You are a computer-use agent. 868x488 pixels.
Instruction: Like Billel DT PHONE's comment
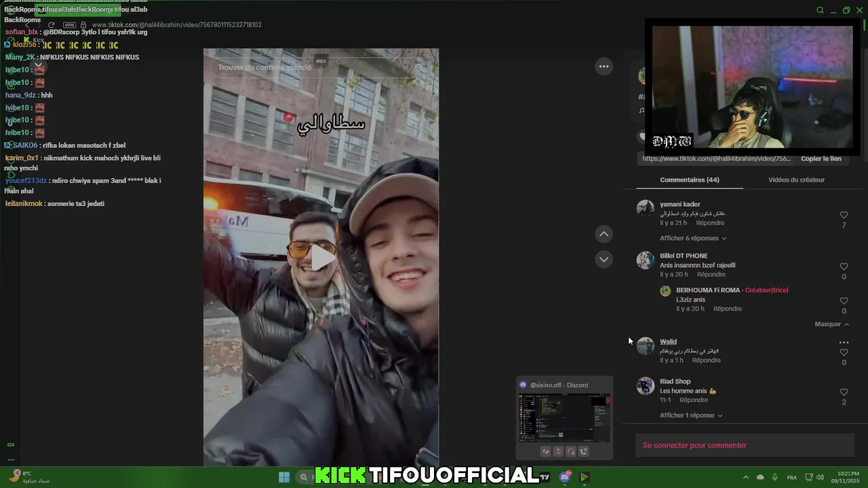pos(844,267)
